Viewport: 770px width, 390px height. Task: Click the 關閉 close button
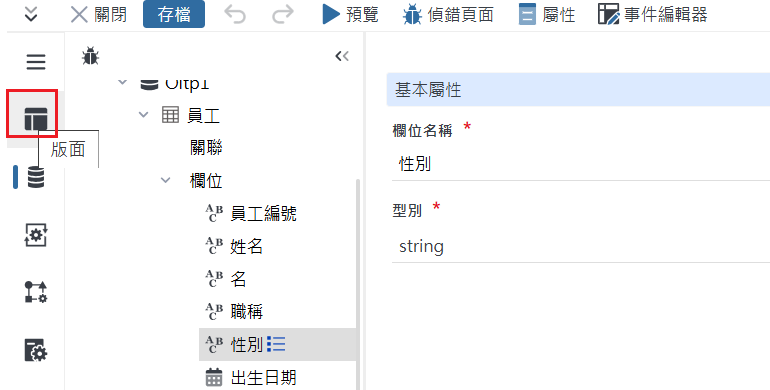click(x=98, y=15)
